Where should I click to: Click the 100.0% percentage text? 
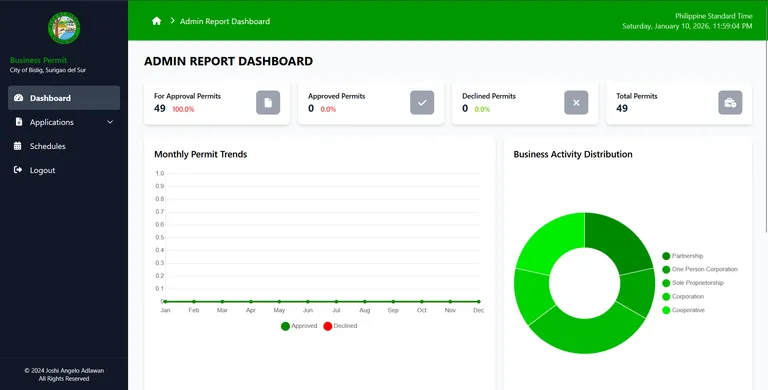pyautogui.click(x=183, y=109)
